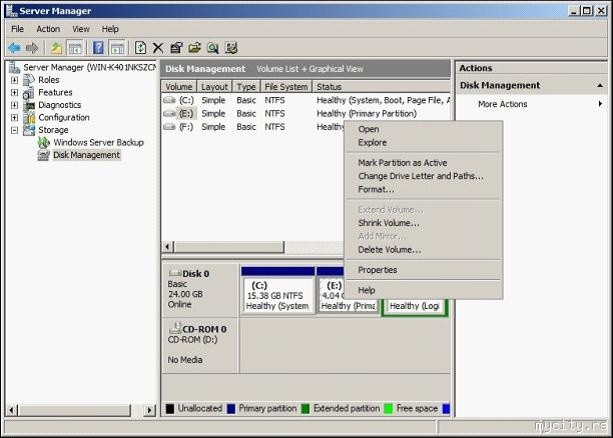Open the View menu
The image size is (613, 438).
pos(81,29)
